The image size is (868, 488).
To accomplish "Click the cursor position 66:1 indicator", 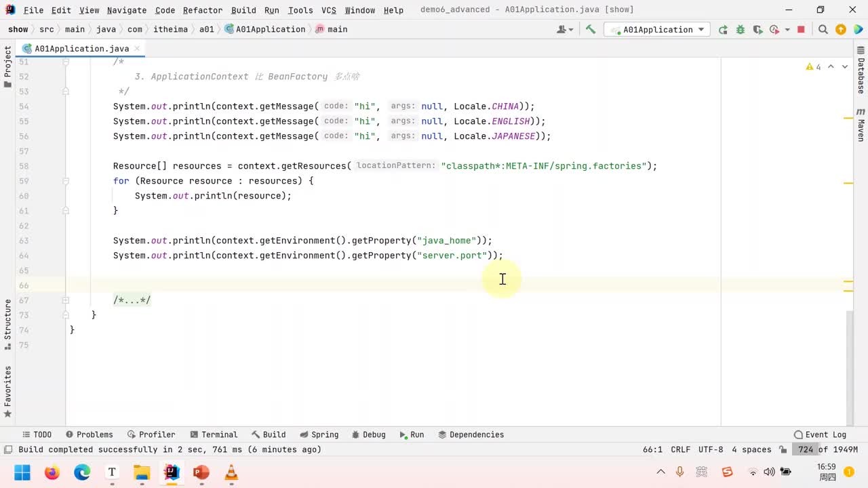I will coord(652,449).
